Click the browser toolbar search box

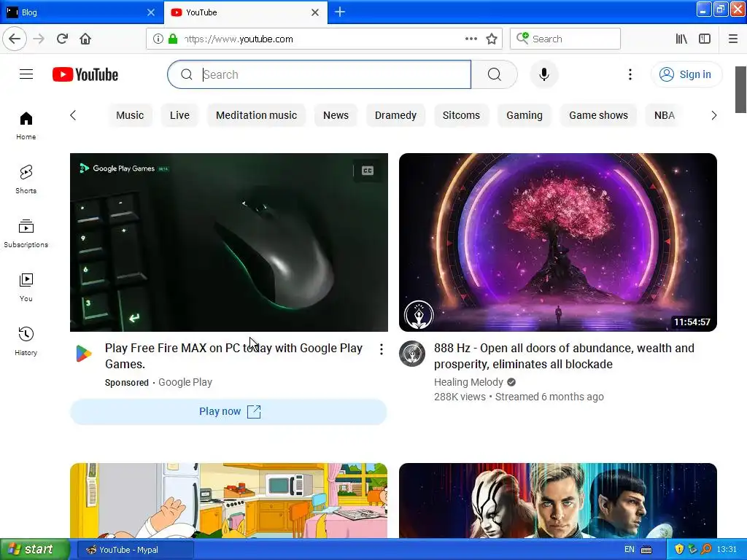coord(565,39)
